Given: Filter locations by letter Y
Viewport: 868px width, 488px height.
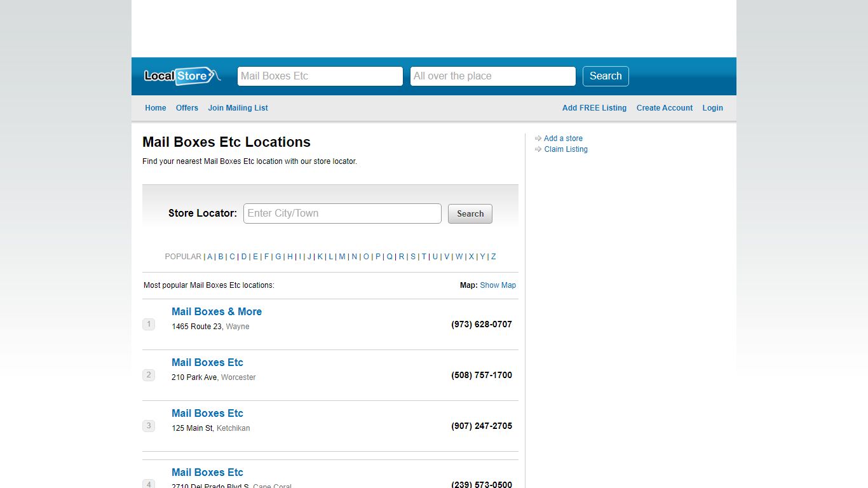Looking at the screenshot, I should click(482, 257).
